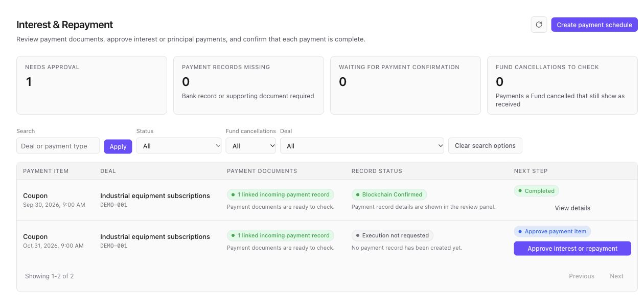Click the refresh icon button

539,25
